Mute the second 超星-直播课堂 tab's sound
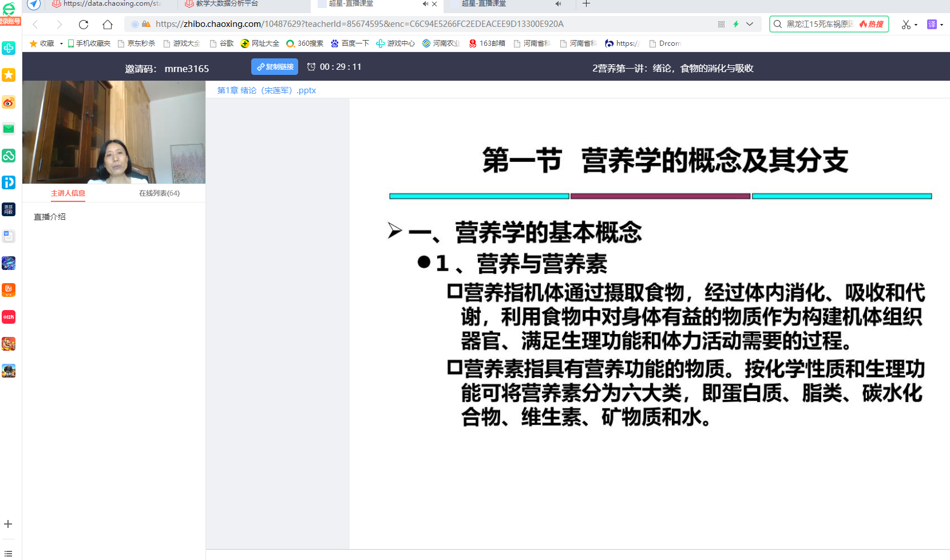Image resolution: width=950 pixels, height=560 pixels. click(x=558, y=4)
